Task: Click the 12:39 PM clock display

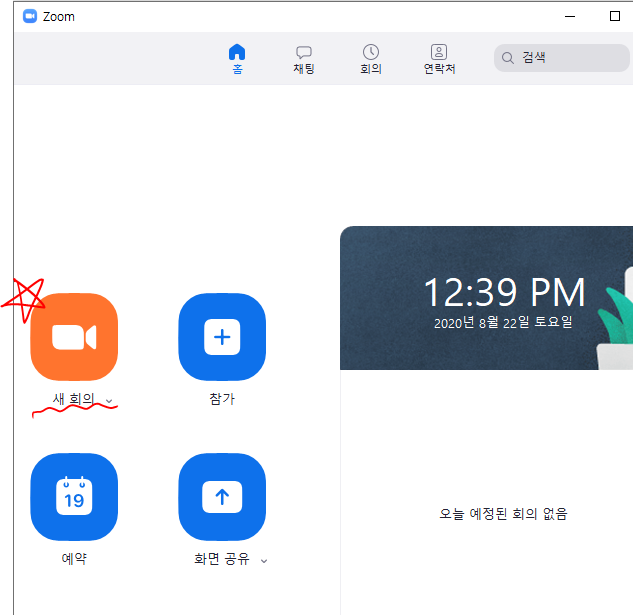Action: 504,292
